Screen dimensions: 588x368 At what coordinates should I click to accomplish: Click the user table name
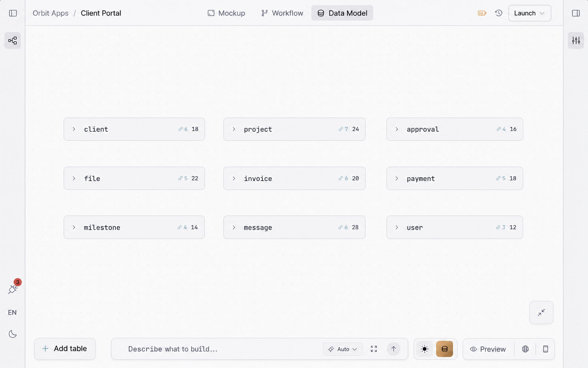414,228
